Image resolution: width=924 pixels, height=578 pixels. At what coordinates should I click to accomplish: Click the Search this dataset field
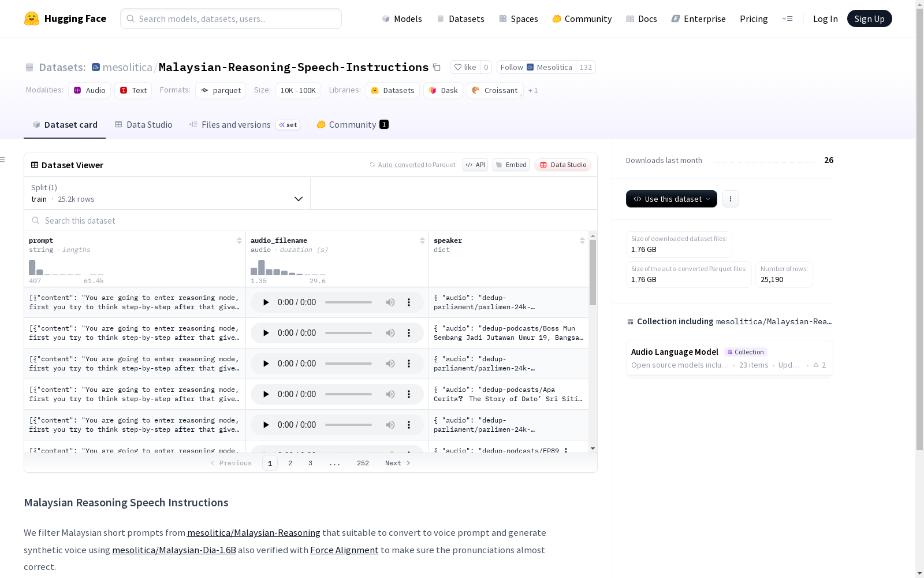tap(311, 221)
